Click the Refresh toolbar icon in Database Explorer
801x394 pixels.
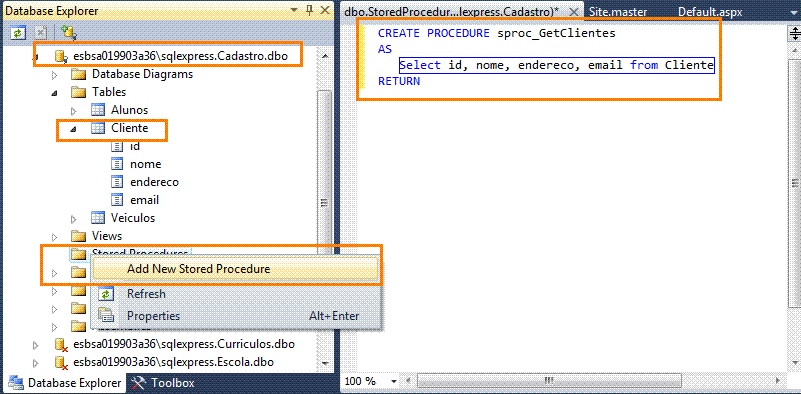point(18,33)
